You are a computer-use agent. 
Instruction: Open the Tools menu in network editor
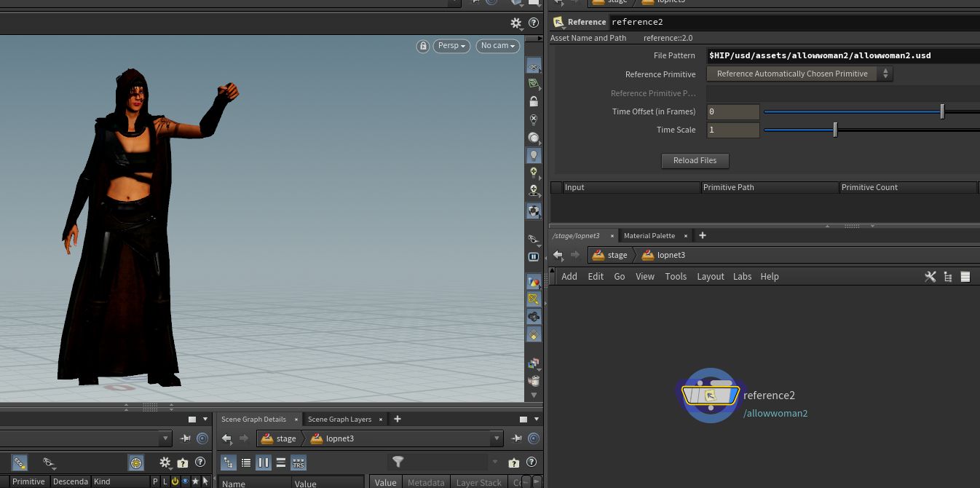[x=676, y=277]
